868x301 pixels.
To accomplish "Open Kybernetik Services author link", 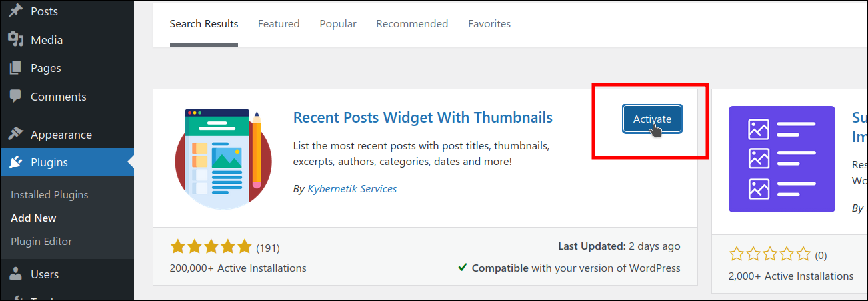I will (352, 189).
